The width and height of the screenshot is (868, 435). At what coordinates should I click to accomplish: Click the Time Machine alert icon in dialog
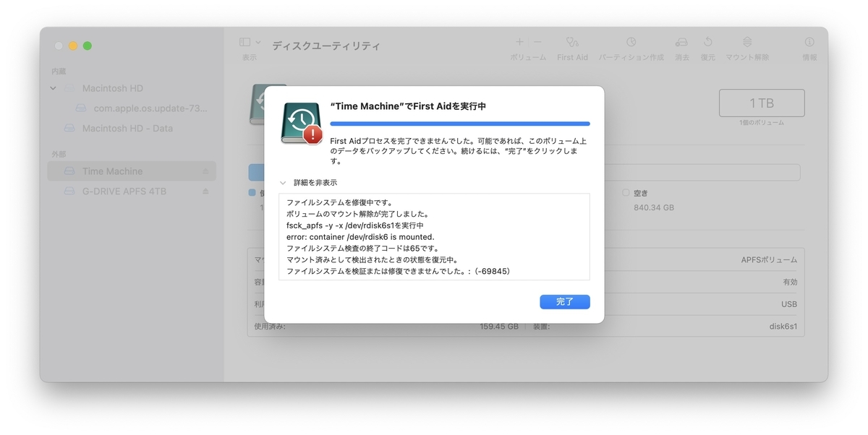pos(301,124)
